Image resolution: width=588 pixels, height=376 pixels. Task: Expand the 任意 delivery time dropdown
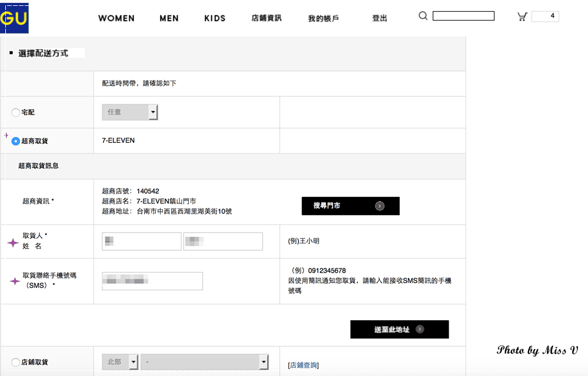[x=130, y=112]
